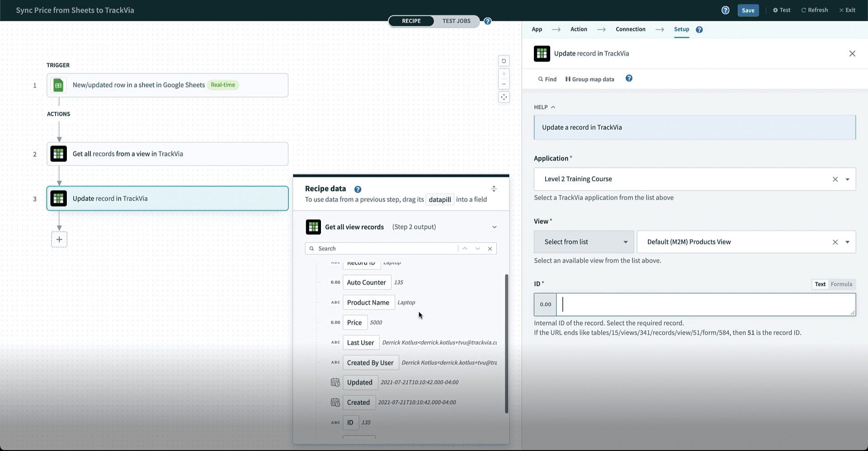Click into the ID input field

706,304
